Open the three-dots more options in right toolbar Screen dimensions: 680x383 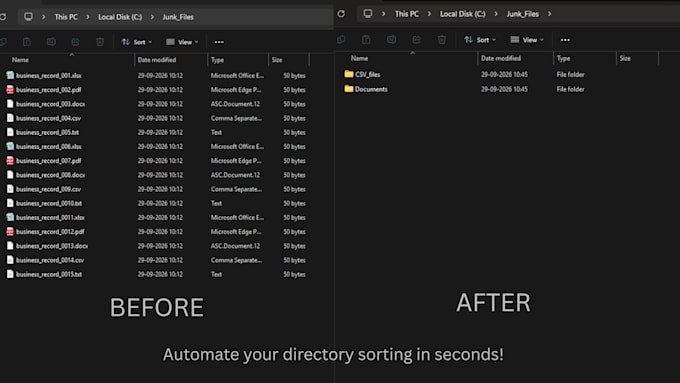[565, 40]
